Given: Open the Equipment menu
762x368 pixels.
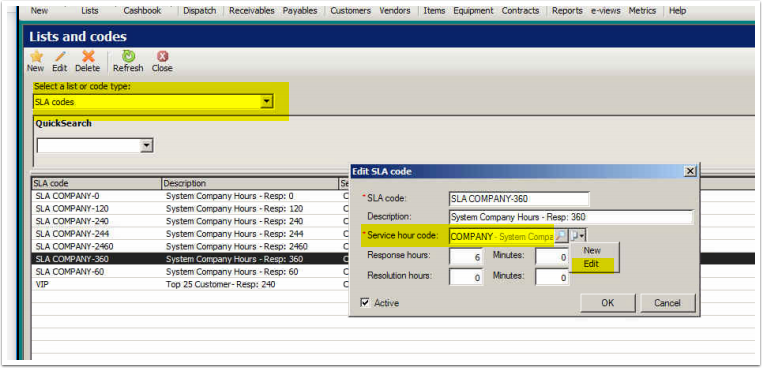Looking at the screenshot, I should [x=473, y=11].
